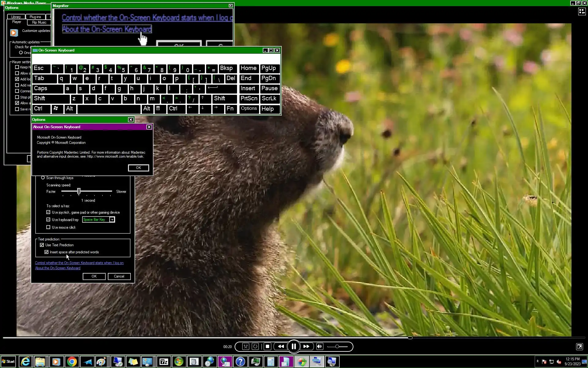
Task: Toggle Insert space after predicted words
Action: click(x=47, y=252)
